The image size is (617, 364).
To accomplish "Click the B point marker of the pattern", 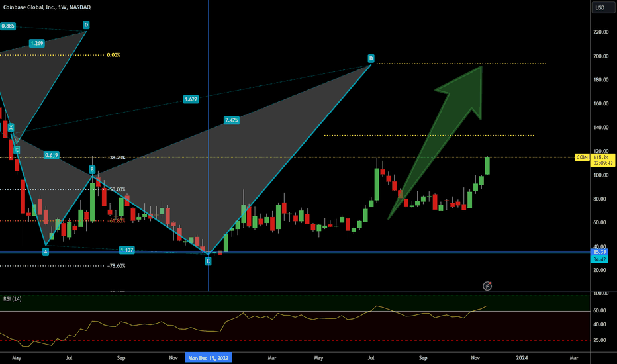I will (x=91, y=169).
